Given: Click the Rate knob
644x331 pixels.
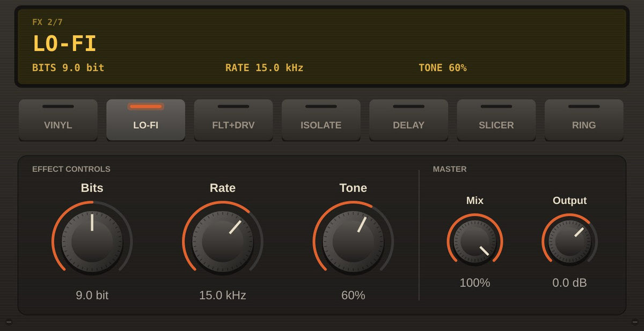Looking at the screenshot, I should pyautogui.click(x=223, y=241).
